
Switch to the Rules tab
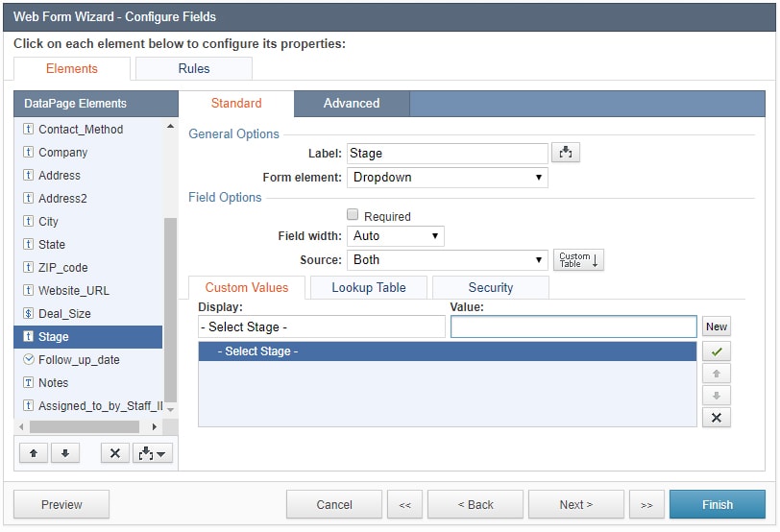click(x=194, y=69)
